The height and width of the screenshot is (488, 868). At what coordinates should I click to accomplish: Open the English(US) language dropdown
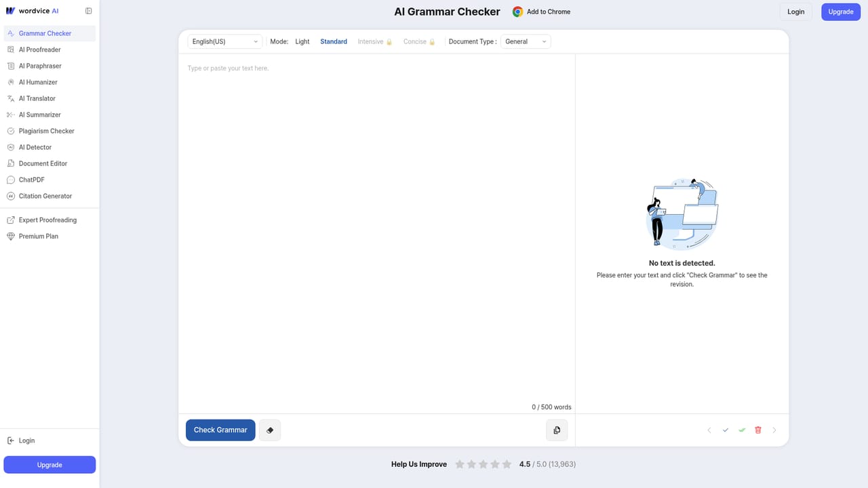click(225, 41)
